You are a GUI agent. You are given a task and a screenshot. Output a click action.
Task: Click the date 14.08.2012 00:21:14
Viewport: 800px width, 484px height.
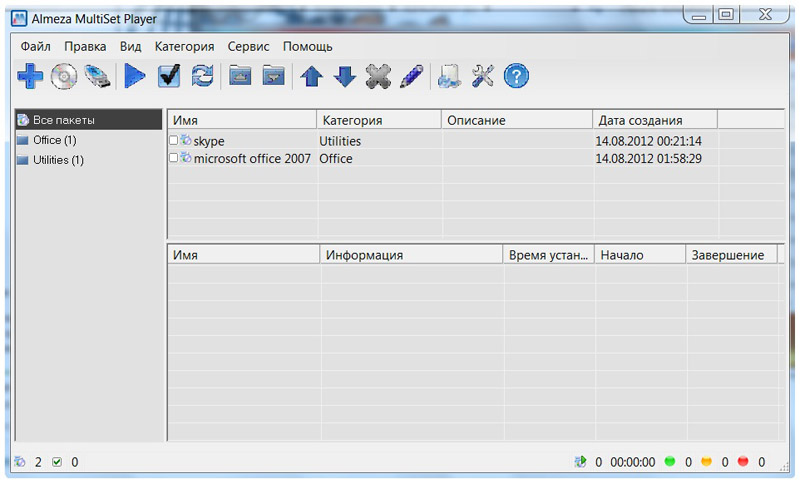(x=648, y=141)
